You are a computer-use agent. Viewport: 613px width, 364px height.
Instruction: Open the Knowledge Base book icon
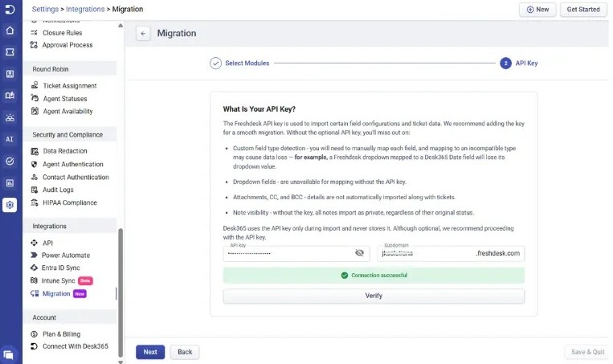[10, 96]
